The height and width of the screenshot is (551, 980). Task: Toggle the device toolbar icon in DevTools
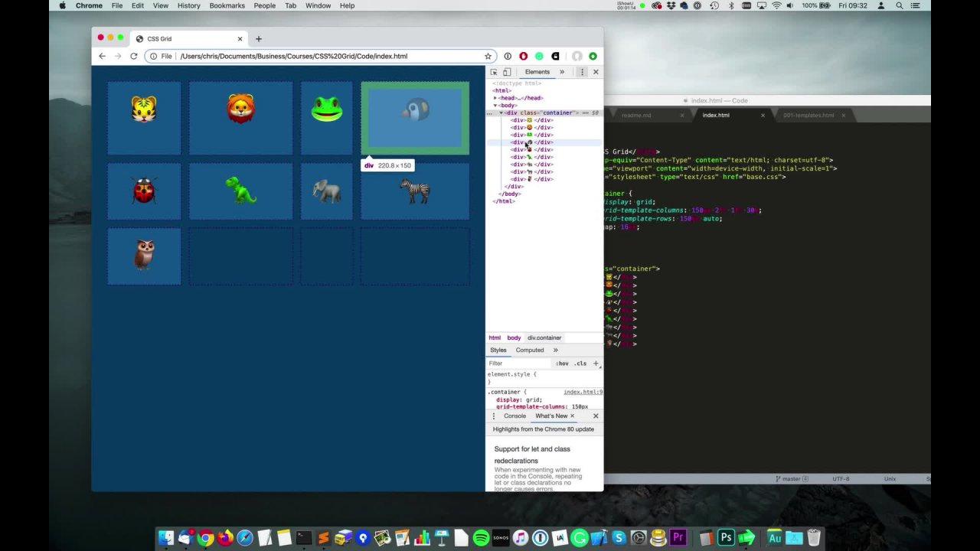pos(506,72)
